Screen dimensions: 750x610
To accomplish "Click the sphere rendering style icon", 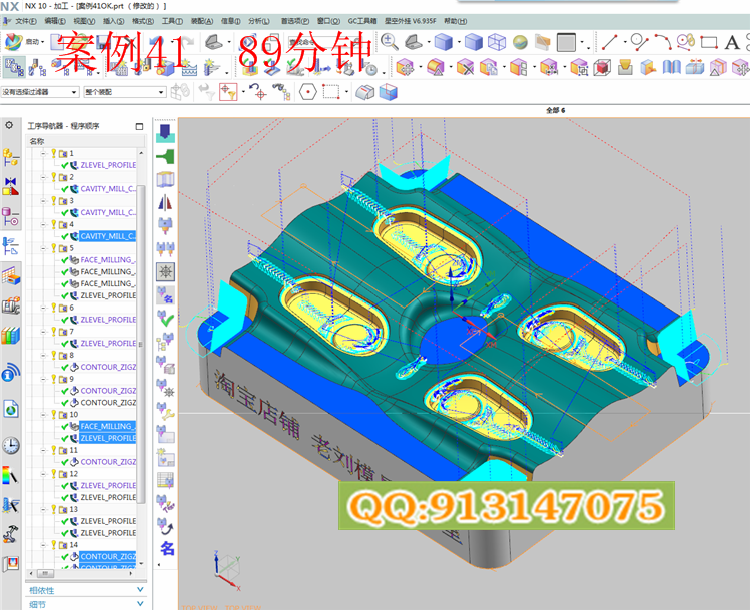I will tap(520, 42).
